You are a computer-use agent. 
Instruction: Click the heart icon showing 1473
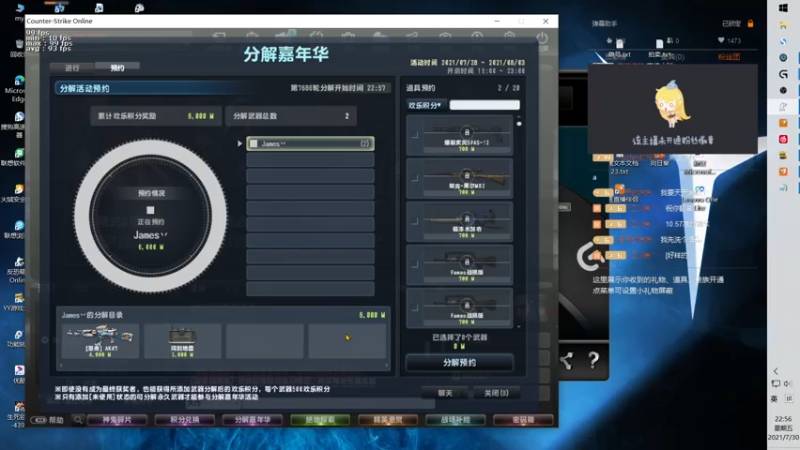click(x=721, y=40)
